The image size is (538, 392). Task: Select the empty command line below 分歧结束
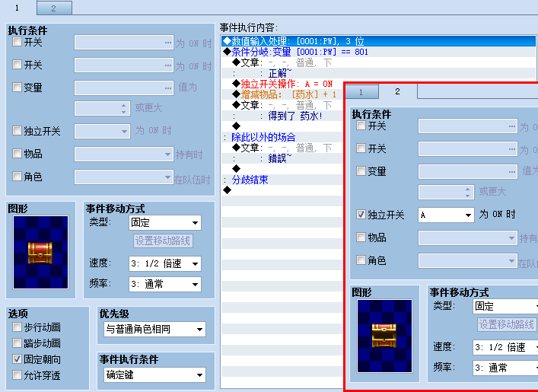coord(283,190)
